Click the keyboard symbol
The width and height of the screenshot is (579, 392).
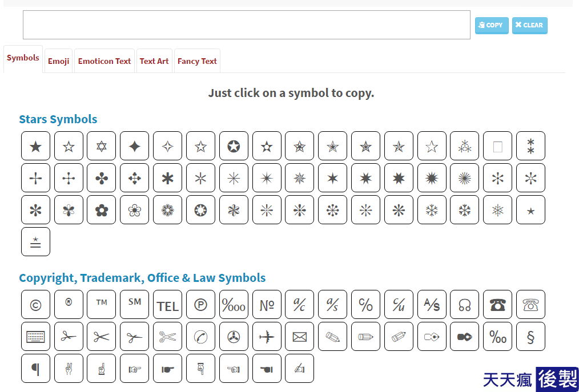35,336
